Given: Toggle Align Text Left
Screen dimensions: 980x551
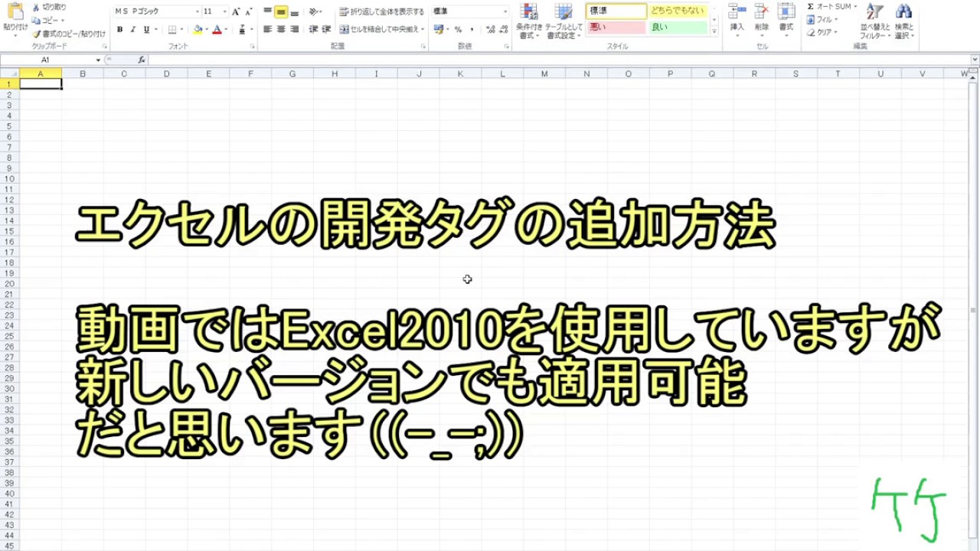Looking at the screenshot, I should point(268,29).
